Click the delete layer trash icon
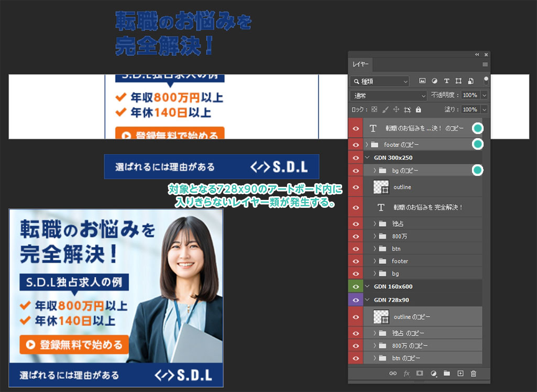The height and width of the screenshot is (392, 537). [x=473, y=373]
